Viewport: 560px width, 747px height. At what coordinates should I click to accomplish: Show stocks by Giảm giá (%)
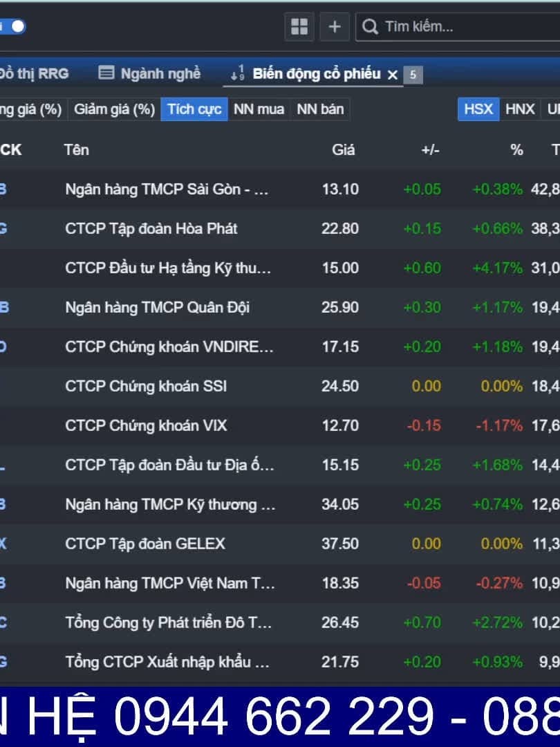(x=114, y=109)
